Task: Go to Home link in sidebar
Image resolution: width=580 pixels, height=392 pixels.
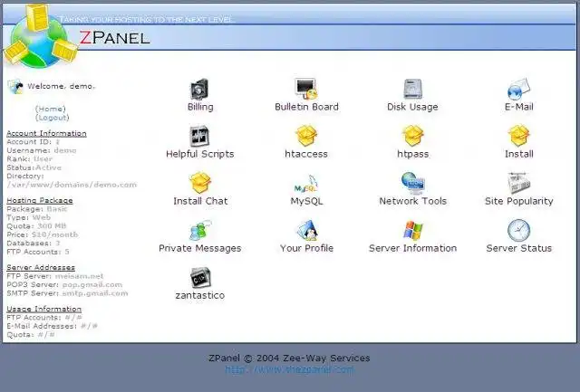Action: pos(51,109)
